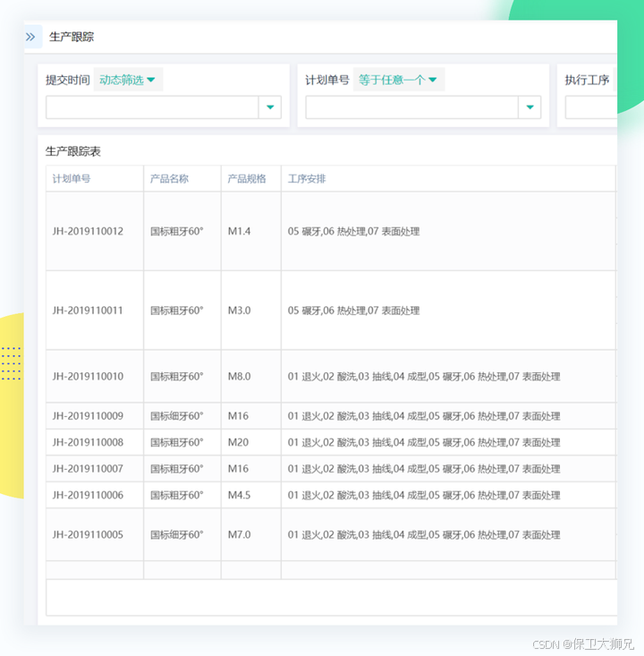The width and height of the screenshot is (644, 656).
Task: Select plan number JH-2019110012
Action: click(x=88, y=232)
